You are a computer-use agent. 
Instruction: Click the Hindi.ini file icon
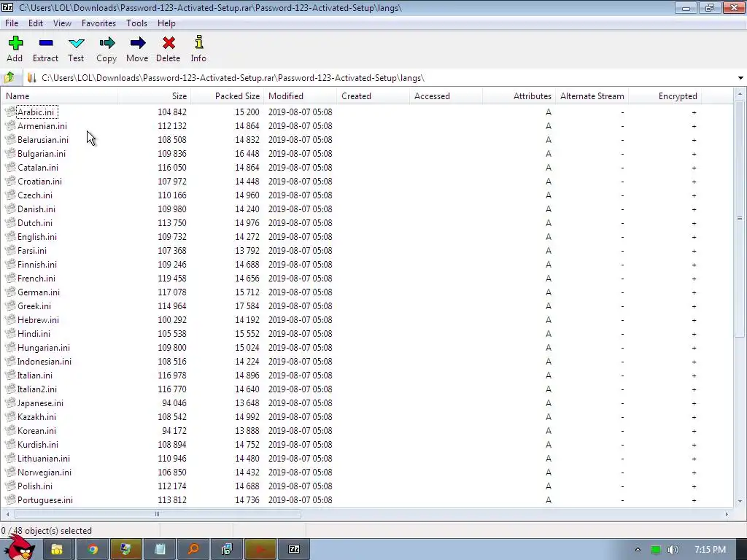pos(10,333)
